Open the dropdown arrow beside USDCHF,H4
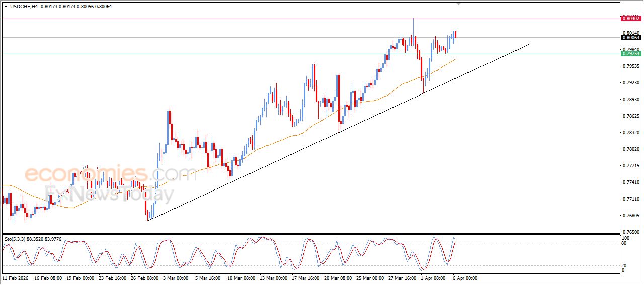The image size is (644, 285). 6,6
